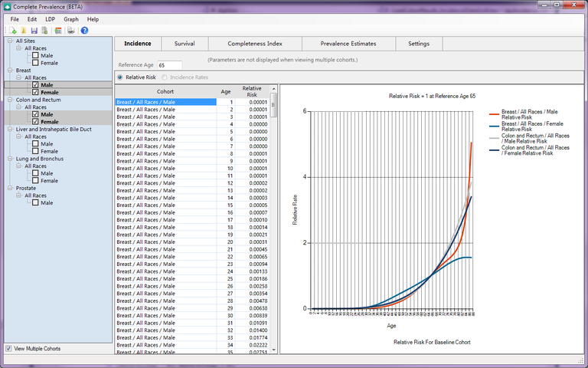Viewport: 588px width, 368px height.
Task: Open Help via blue question mark icon
Action: pyautogui.click(x=84, y=31)
